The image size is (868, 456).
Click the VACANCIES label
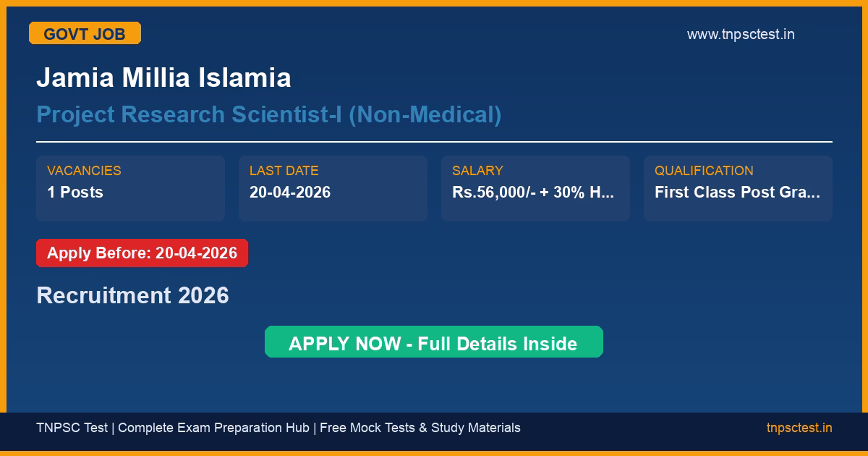coord(84,171)
